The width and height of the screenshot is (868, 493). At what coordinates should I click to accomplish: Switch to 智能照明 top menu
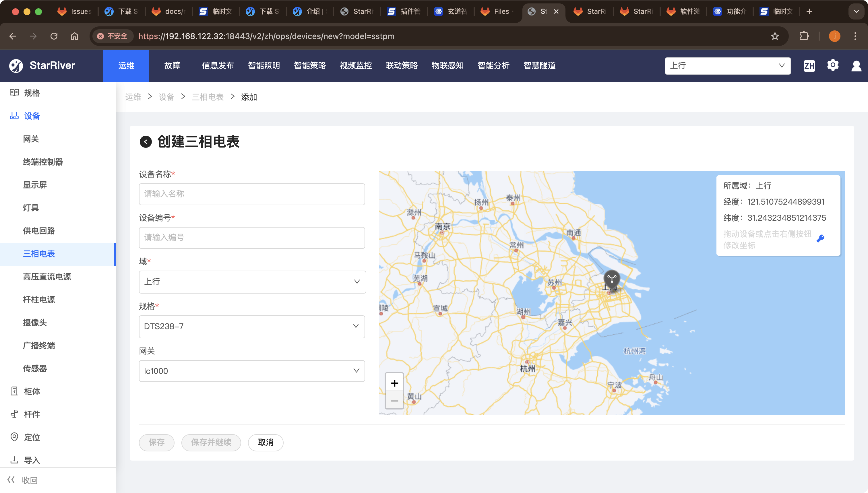264,66
